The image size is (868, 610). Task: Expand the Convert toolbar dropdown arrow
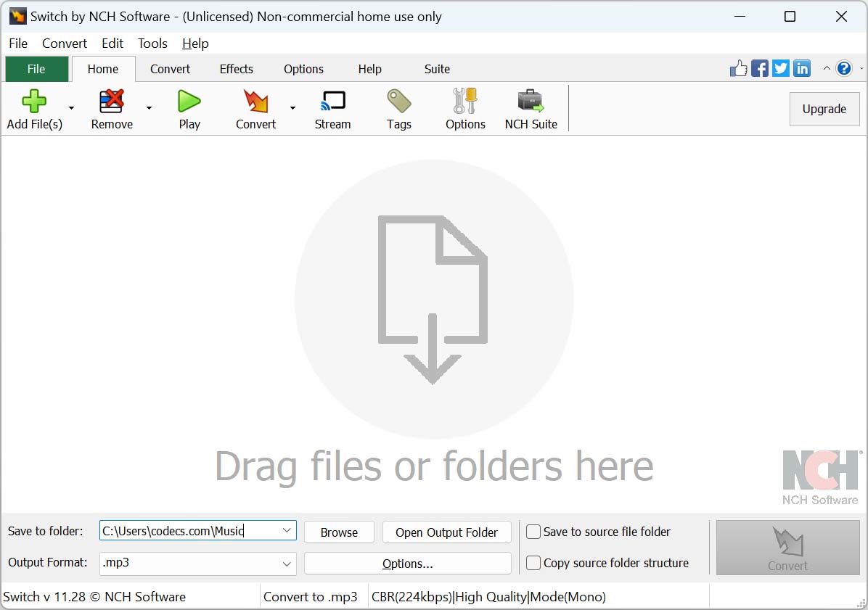292,108
